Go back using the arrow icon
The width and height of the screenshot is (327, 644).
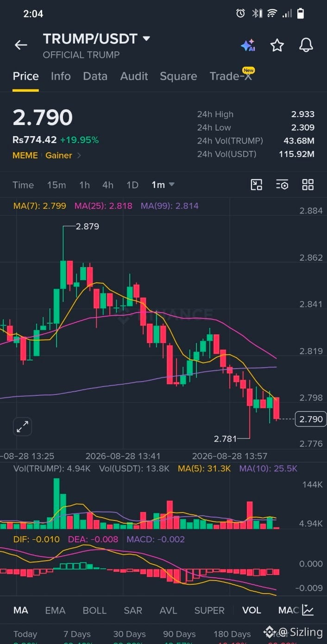pyautogui.click(x=21, y=45)
